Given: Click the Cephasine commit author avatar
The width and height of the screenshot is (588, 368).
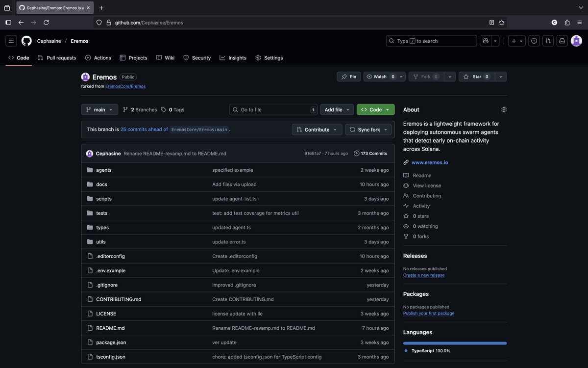Looking at the screenshot, I should coord(90,154).
